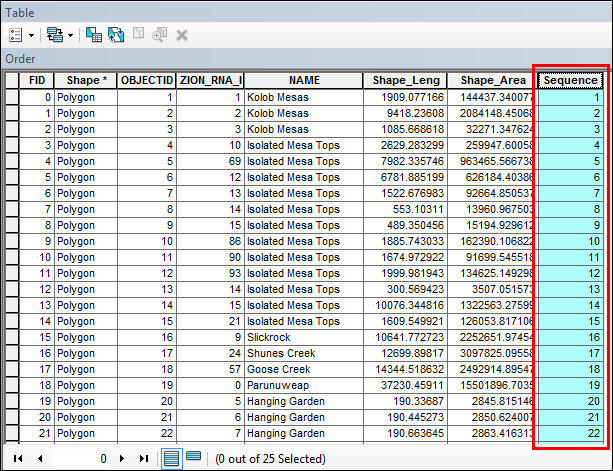Select the NAME column header
Screen dimensions: 613x471
point(304,80)
